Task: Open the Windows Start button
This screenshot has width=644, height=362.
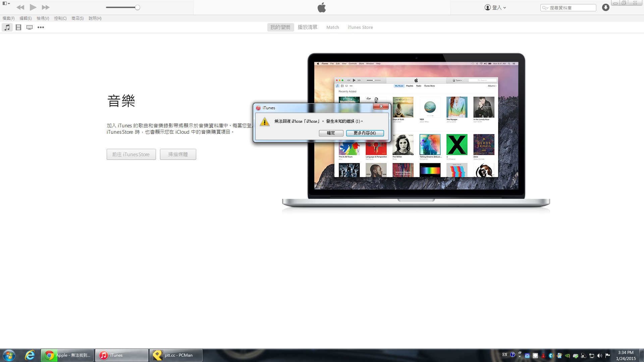Action: tap(9, 355)
